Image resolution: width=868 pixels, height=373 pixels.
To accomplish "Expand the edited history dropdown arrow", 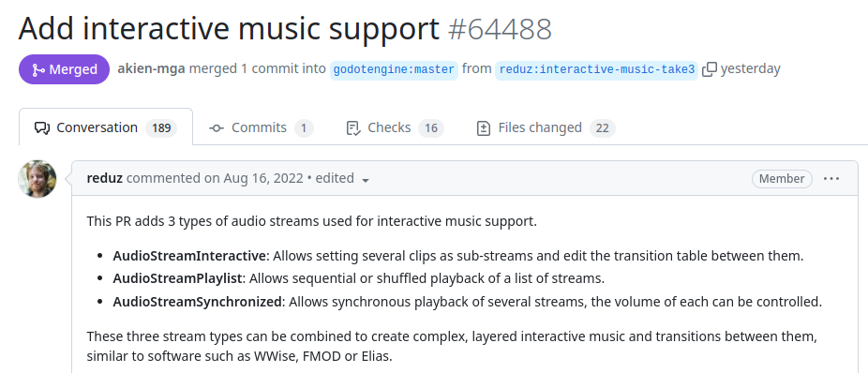I will pyautogui.click(x=365, y=180).
